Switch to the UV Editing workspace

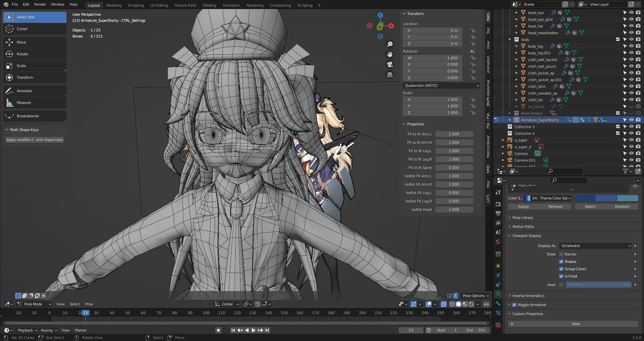tap(159, 5)
